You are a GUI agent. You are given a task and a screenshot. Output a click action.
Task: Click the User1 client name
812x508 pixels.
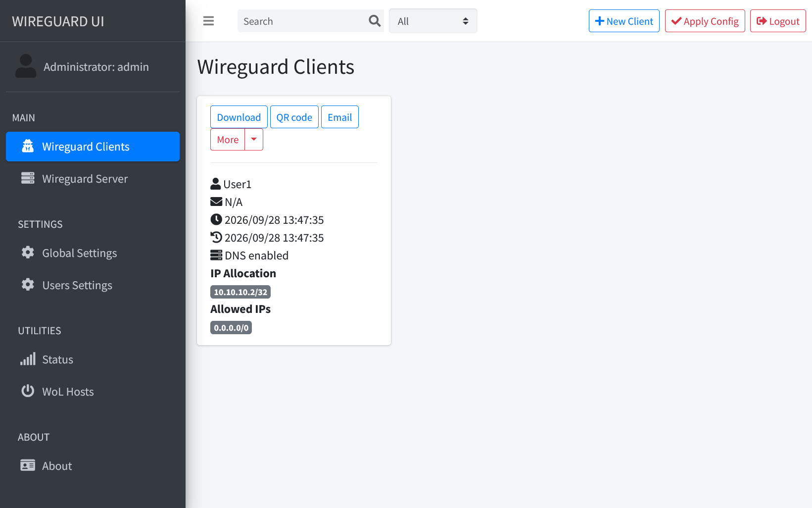pos(238,184)
